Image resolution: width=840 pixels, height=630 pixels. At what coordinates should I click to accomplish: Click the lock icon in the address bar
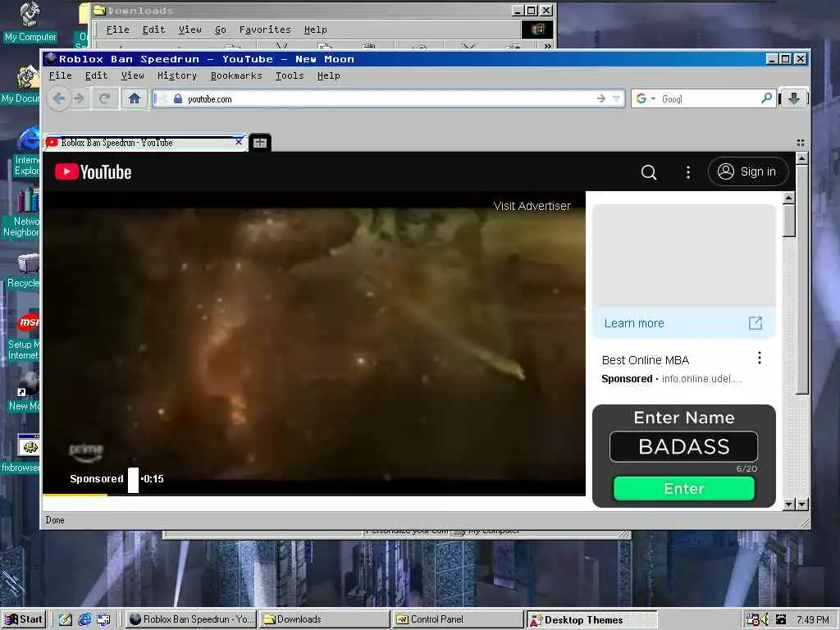[x=178, y=98]
